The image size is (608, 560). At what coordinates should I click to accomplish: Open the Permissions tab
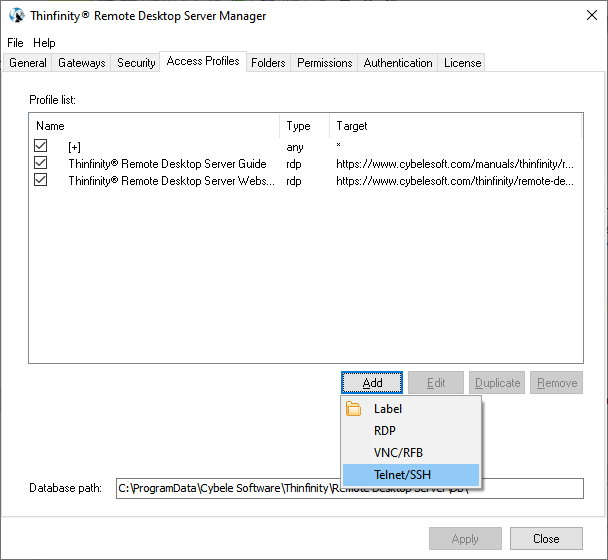point(325,63)
